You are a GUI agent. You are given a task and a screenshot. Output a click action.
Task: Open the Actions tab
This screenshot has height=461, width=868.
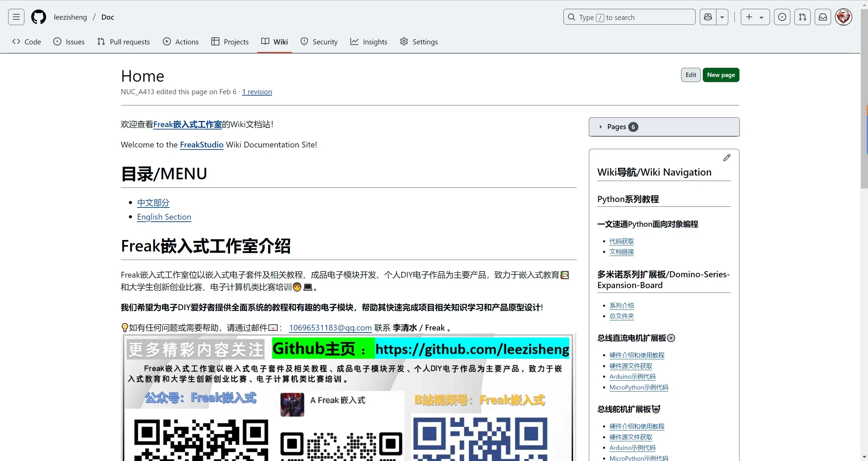180,42
